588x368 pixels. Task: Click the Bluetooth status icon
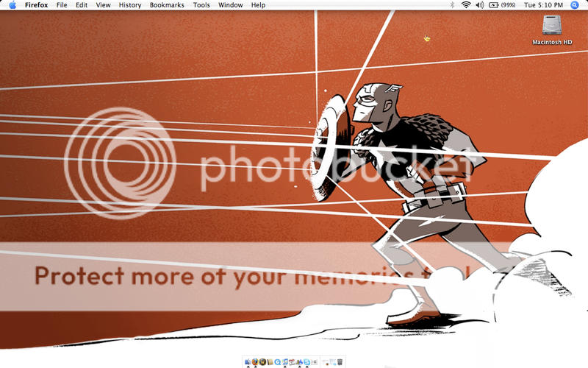tap(452, 5)
